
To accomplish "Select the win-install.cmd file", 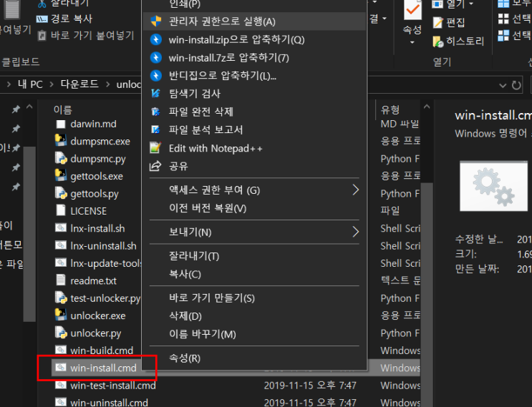I will pos(103,368).
